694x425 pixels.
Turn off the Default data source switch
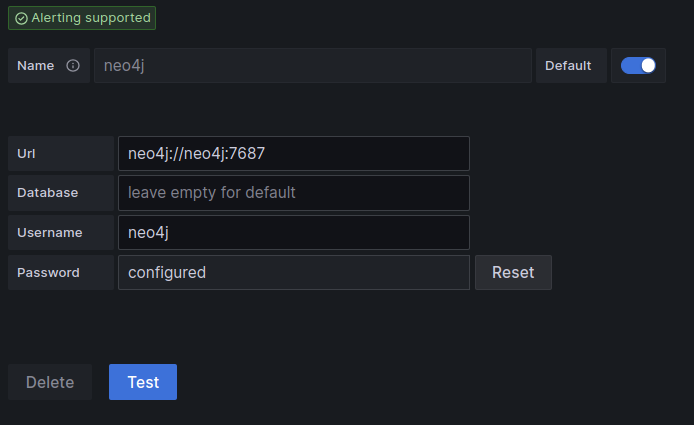point(638,66)
